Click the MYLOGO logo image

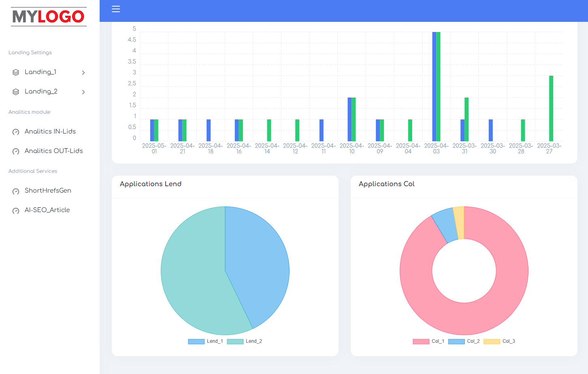49,17
